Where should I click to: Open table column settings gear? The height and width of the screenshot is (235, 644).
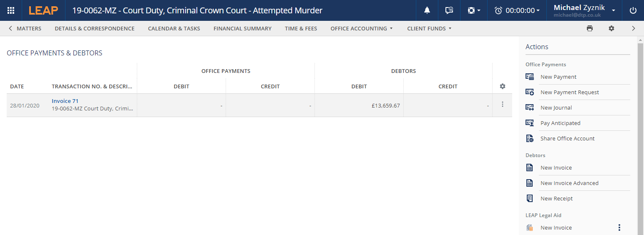click(x=503, y=86)
